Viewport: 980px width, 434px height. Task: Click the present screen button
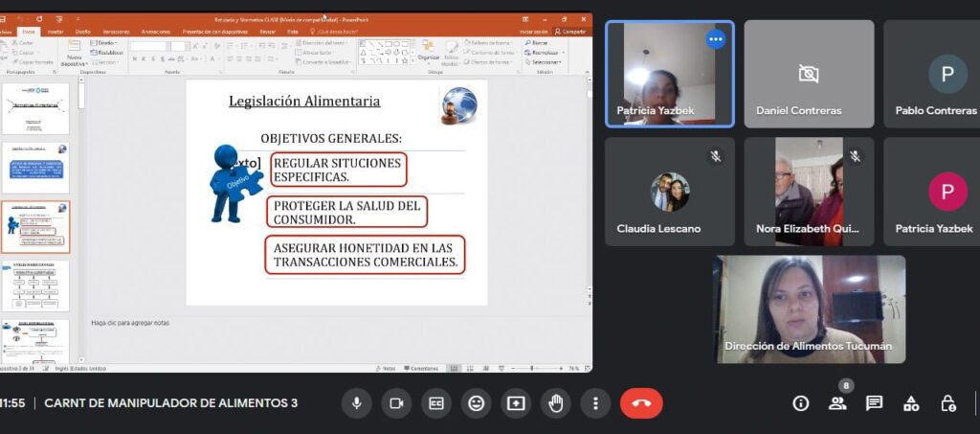pos(516,403)
